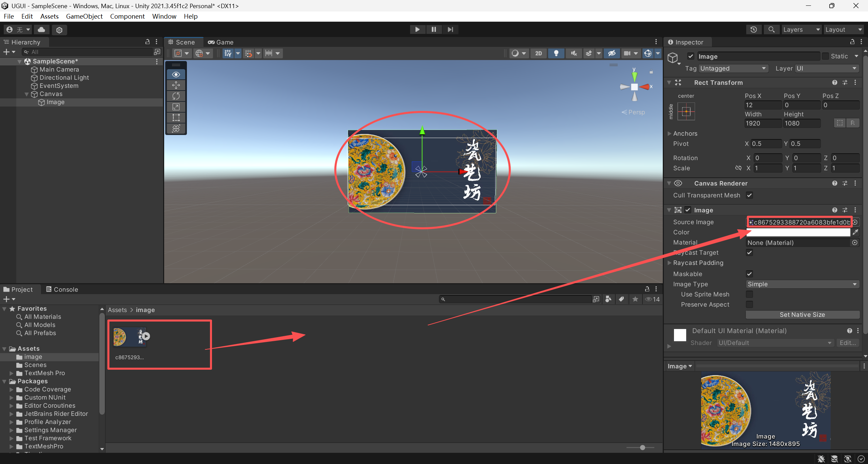
Task: Open the Layers dropdown
Action: (801, 30)
